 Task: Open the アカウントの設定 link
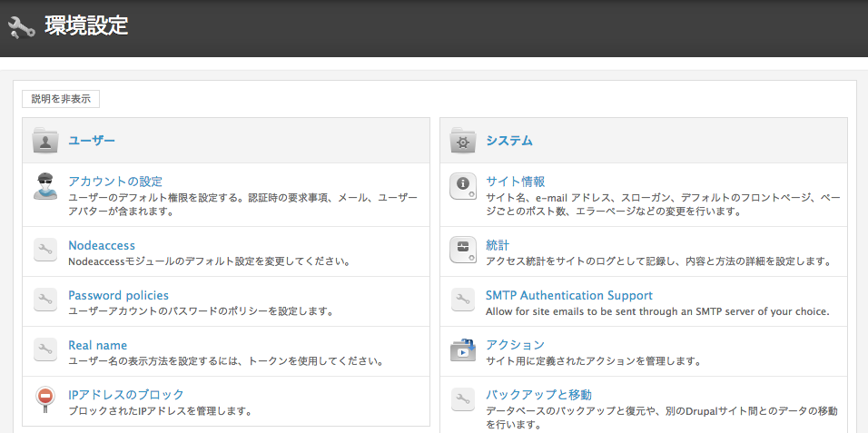115,182
